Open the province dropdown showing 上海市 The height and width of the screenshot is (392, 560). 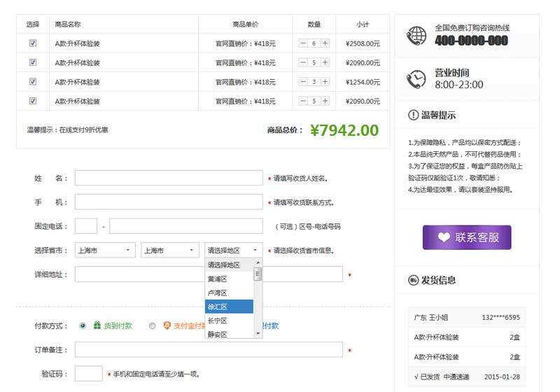(106, 250)
